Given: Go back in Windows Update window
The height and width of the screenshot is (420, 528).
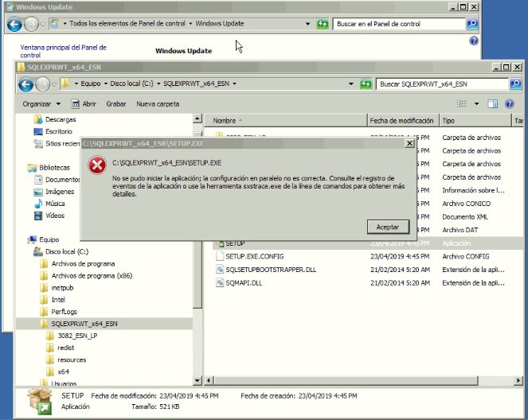Looking at the screenshot, I should (14, 25).
